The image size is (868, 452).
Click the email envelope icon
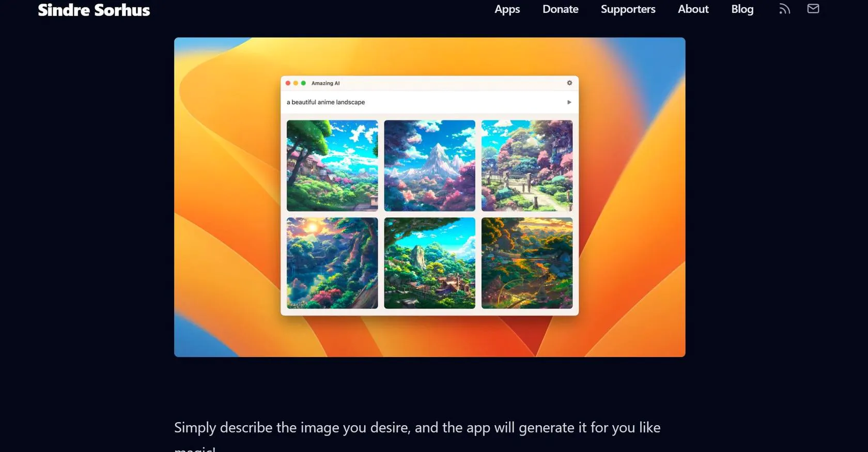[x=813, y=9]
